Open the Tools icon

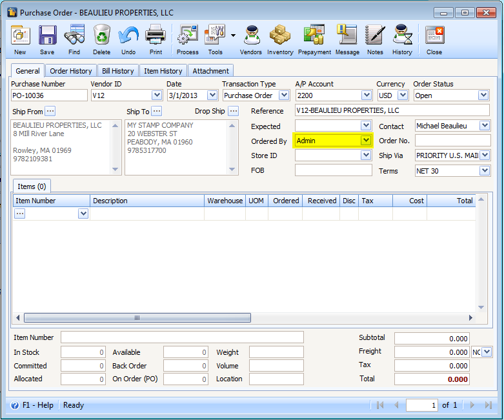click(215, 35)
